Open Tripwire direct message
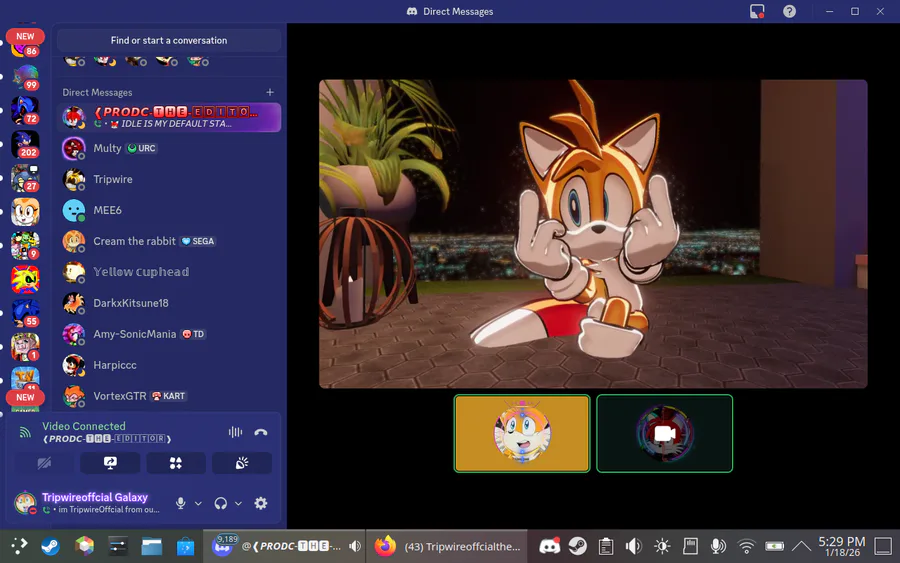Image resolution: width=900 pixels, height=563 pixels. pos(169,179)
